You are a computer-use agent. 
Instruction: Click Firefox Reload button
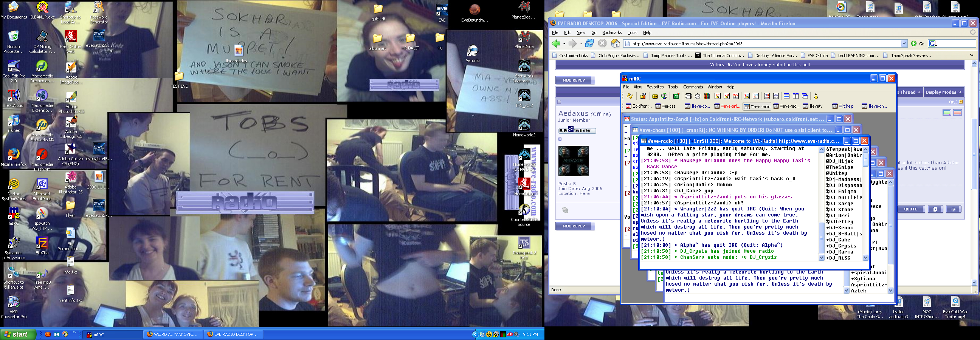[x=589, y=43]
